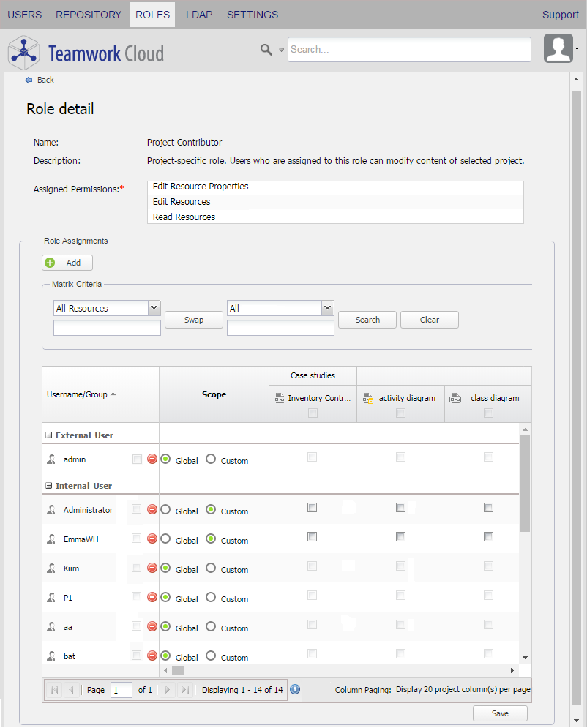Image resolution: width=587 pixels, height=728 pixels.
Task: Collapse the Internal User group
Action: [49, 486]
